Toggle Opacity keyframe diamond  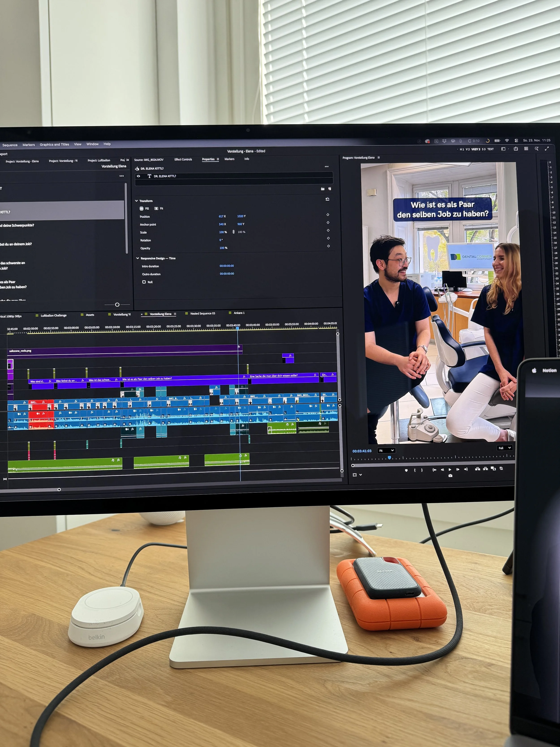[328, 246]
